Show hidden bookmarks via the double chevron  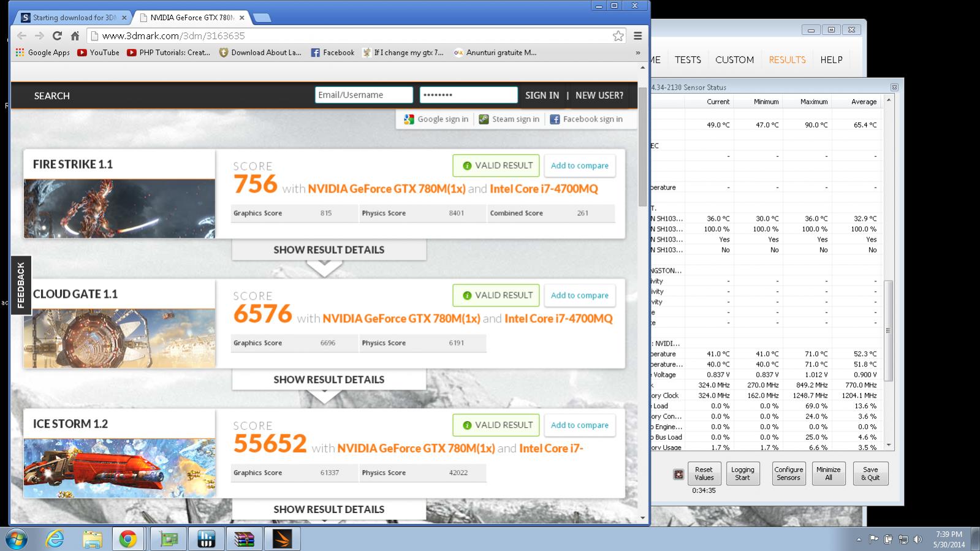coord(638,53)
